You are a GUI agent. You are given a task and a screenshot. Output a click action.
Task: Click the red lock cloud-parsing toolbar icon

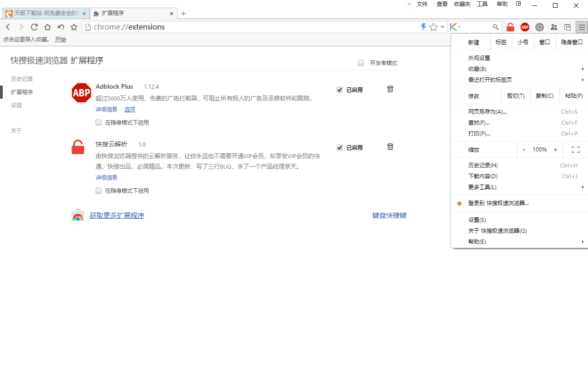[510, 27]
